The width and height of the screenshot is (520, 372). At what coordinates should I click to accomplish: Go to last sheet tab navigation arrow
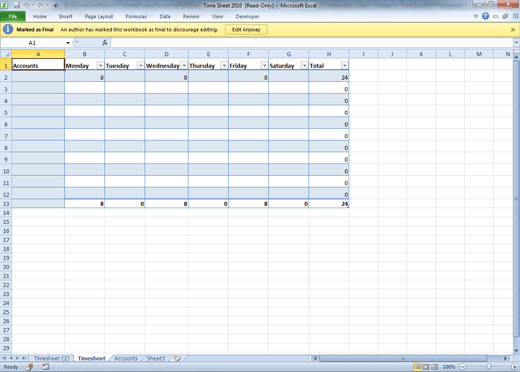click(x=24, y=358)
